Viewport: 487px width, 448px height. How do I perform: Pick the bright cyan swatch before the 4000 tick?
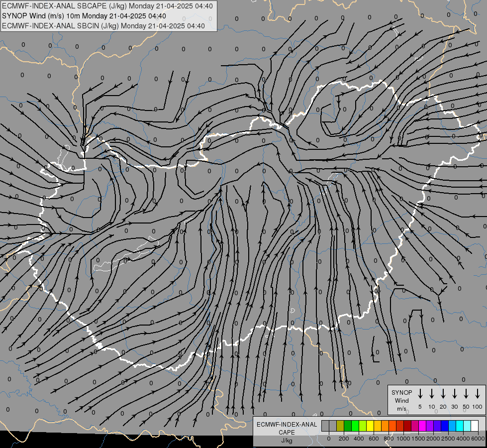(460, 426)
